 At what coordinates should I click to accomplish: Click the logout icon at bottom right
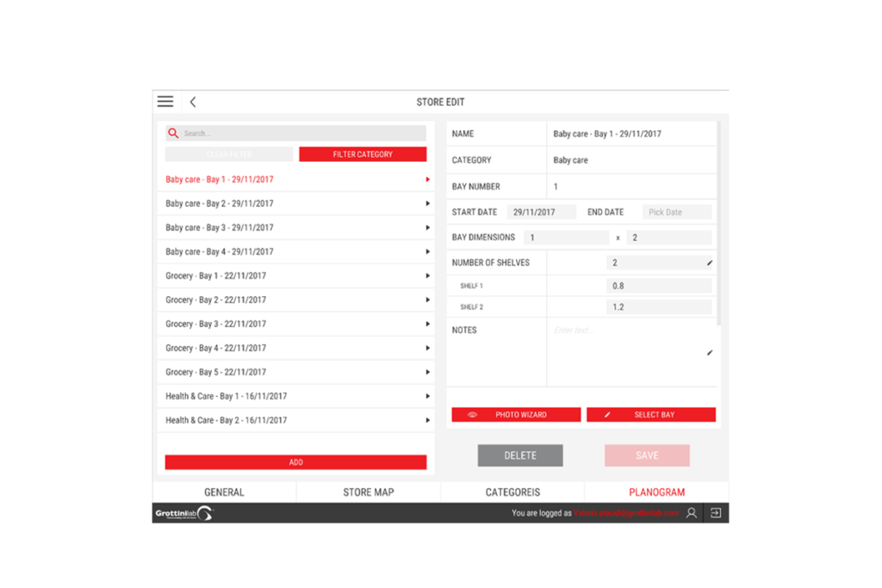point(716,512)
